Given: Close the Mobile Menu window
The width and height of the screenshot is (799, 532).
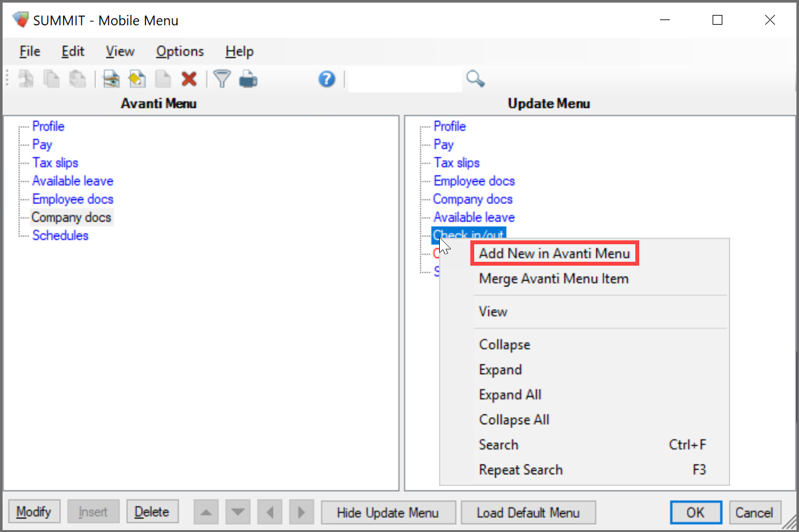Looking at the screenshot, I should pyautogui.click(x=770, y=20).
